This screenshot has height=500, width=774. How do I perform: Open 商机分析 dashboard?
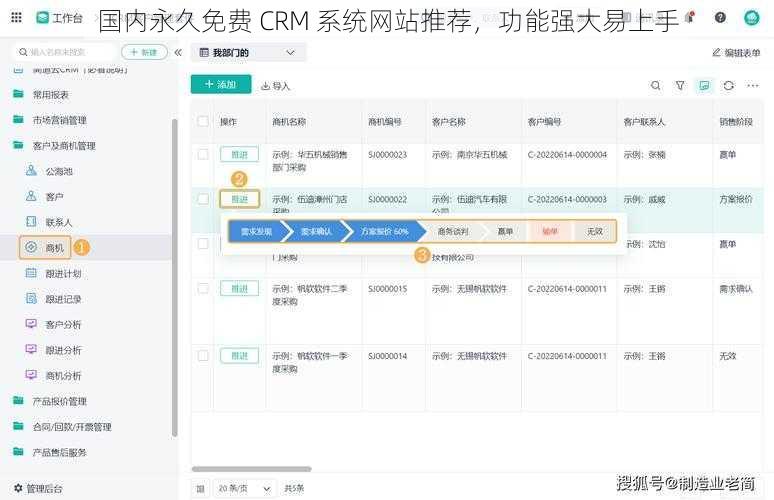click(63, 376)
